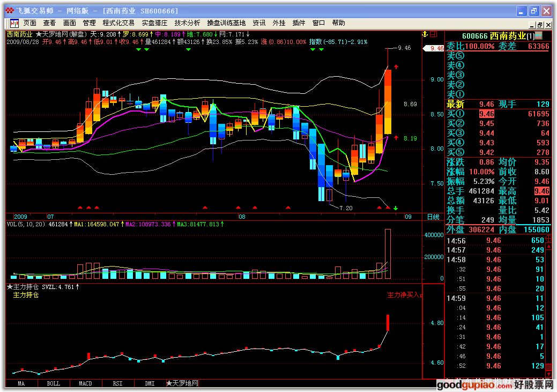This screenshot has width=557, height=392.
Task: Select the 卖③ order row
Action: pyautogui.click(x=498, y=75)
